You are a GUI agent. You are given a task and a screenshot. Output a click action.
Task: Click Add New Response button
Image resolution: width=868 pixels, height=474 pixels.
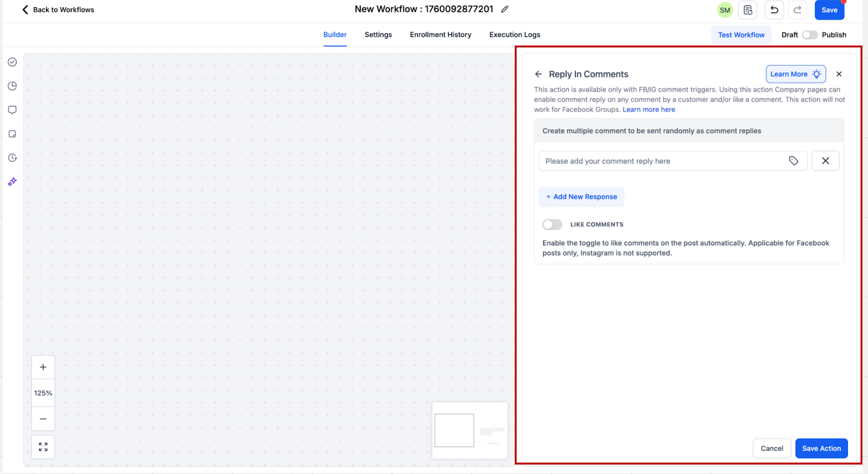click(581, 197)
